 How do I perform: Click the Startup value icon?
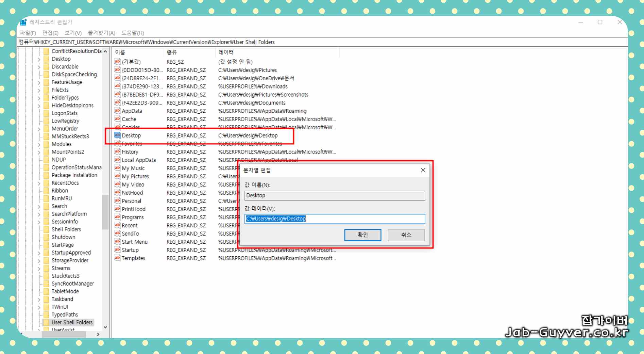(117, 250)
